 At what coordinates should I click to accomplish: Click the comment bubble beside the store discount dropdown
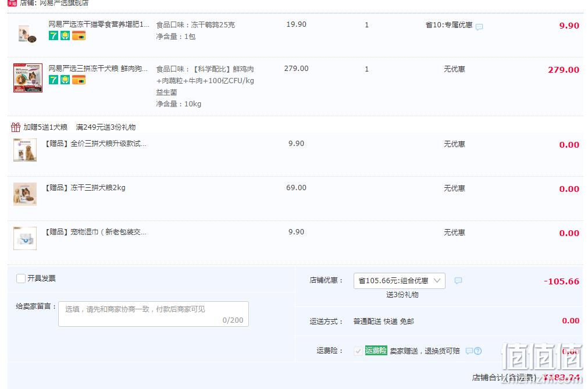point(458,281)
